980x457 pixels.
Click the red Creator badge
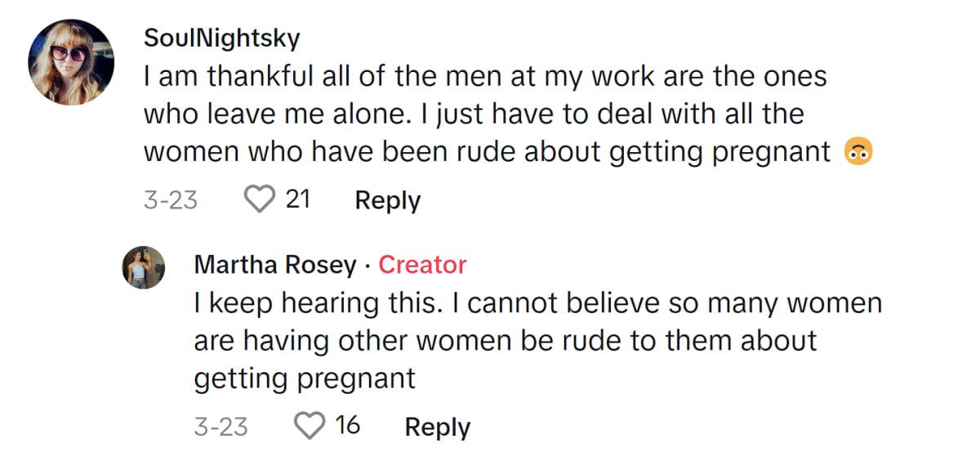coord(422,265)
